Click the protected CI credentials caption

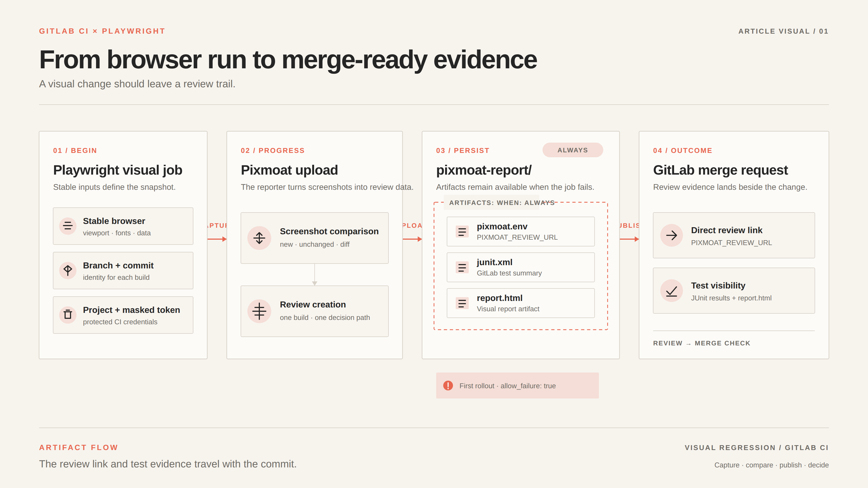click(x=120, y=322)
